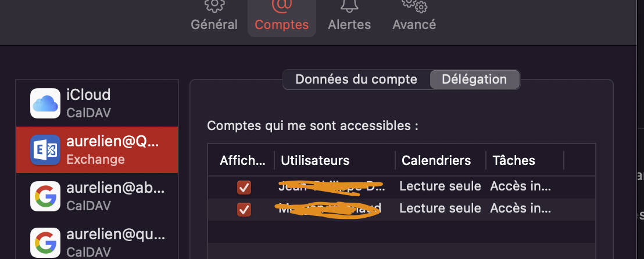
Task: Open the Avancé gears icon
Action: click(x=414, y=5)
